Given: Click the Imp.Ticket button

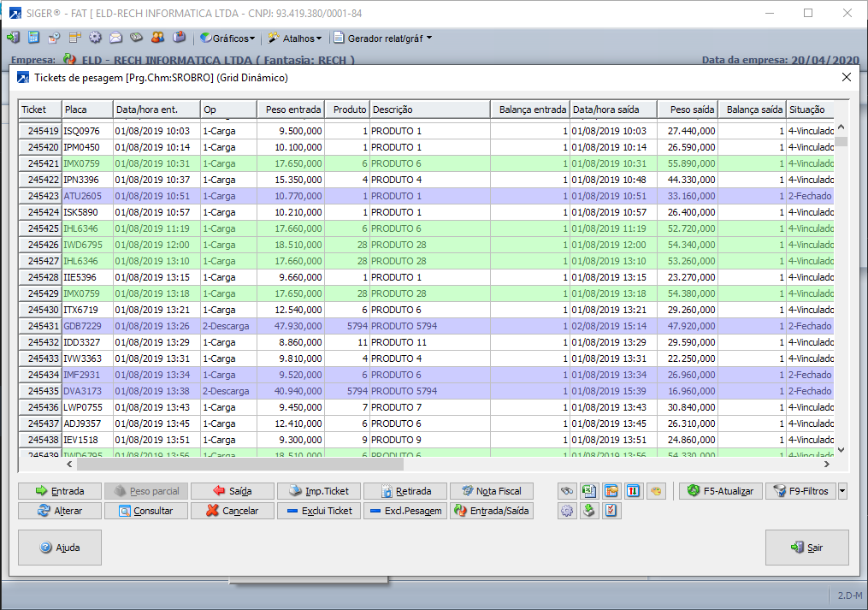Looking at the screenshot, I should pyautogui.click(x=319, y=491).
